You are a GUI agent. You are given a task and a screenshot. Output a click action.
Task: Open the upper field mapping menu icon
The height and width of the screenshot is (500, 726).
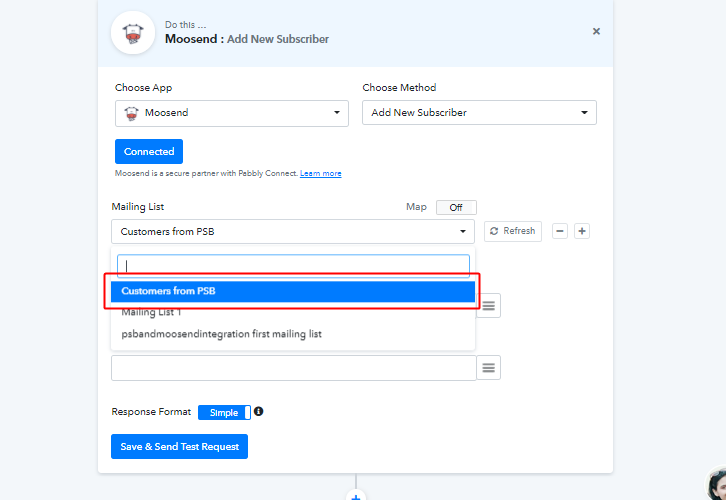[x=488, y=306]
